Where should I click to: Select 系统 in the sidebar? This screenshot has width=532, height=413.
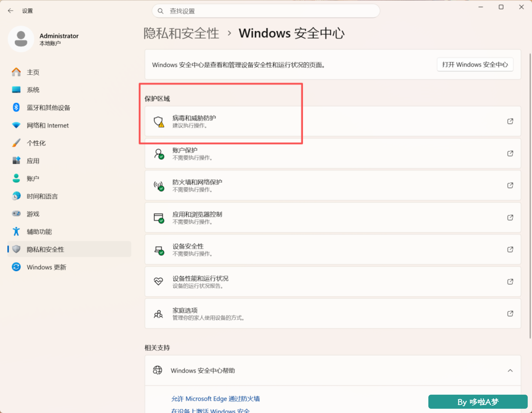[69, 90]
